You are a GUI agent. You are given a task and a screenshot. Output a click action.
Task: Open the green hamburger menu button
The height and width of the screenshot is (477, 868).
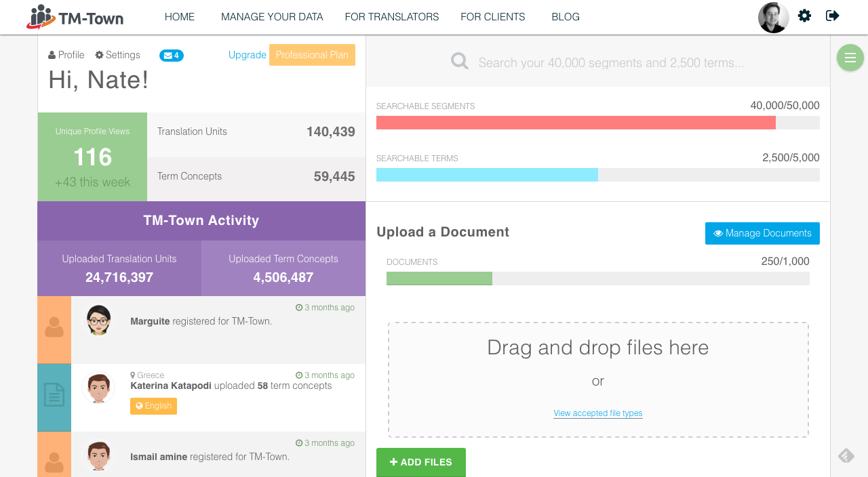(x=850, y=58)
